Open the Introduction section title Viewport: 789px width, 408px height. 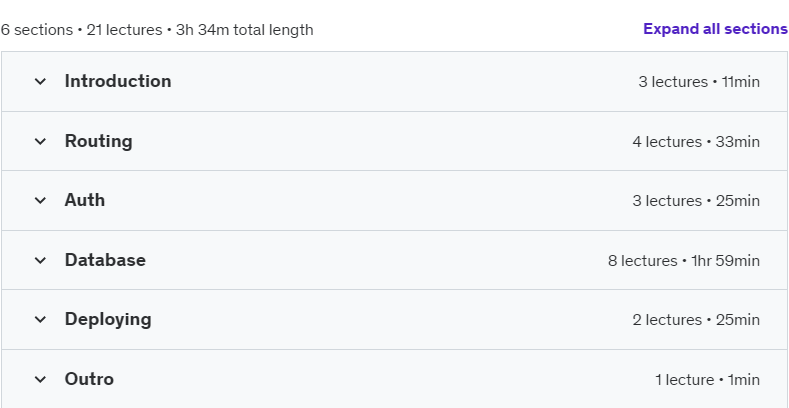118,81
